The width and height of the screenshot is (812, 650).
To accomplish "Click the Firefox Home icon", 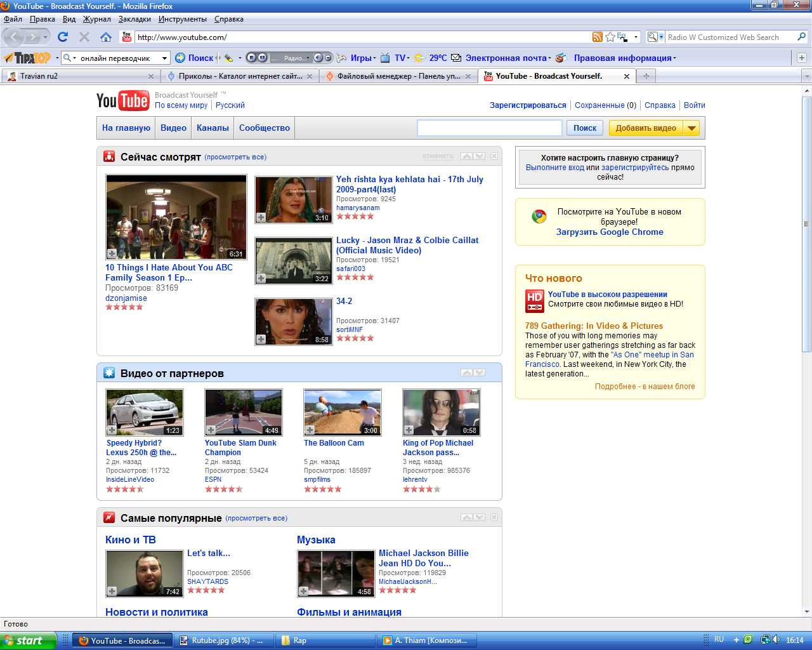I will tap(106, 37).
